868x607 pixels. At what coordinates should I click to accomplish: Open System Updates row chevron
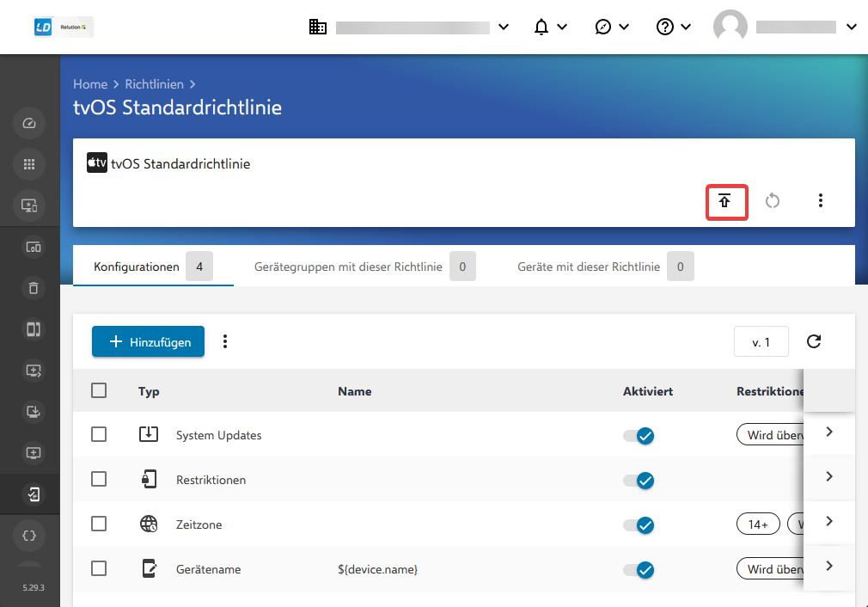pyautogui.click(x=829, y=432)
